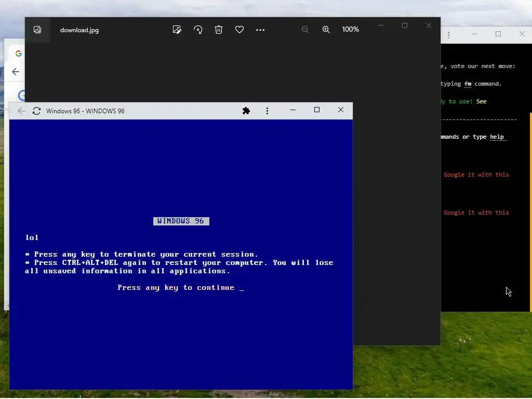Add photo to favorites with heart icon
Viewport: 532px width, 399px height.
pyautogui.click(x=240, y=30)
